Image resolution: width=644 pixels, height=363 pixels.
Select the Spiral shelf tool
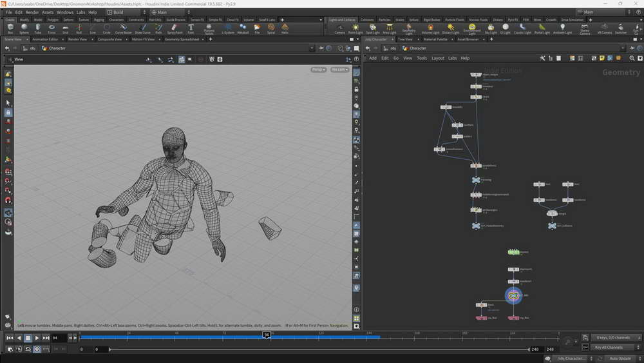coord(271,29)
